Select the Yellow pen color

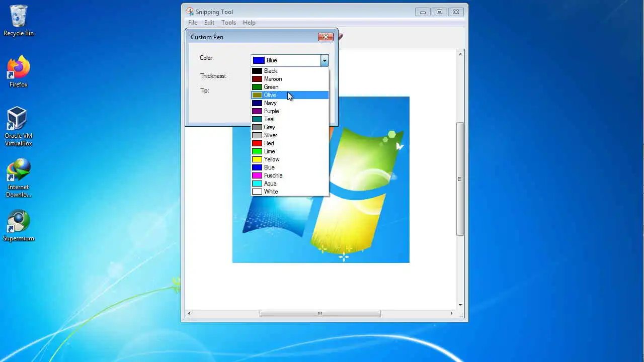tap(290, 159)
